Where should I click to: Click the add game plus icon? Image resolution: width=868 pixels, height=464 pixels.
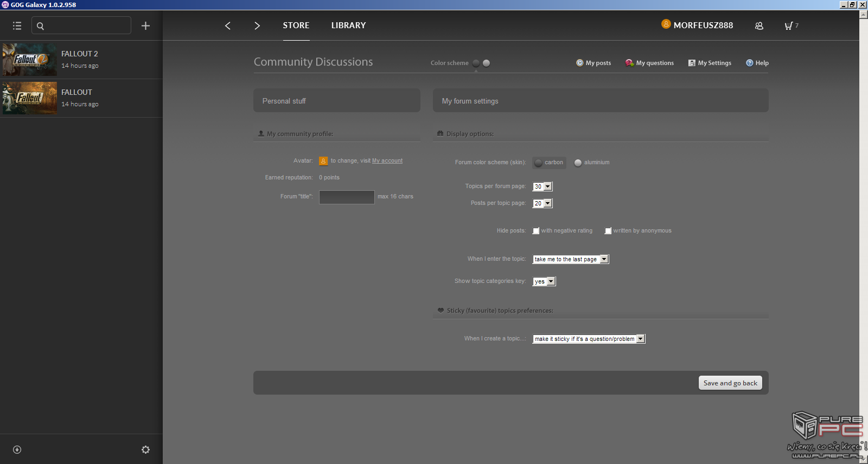click(x=145, y=25)
